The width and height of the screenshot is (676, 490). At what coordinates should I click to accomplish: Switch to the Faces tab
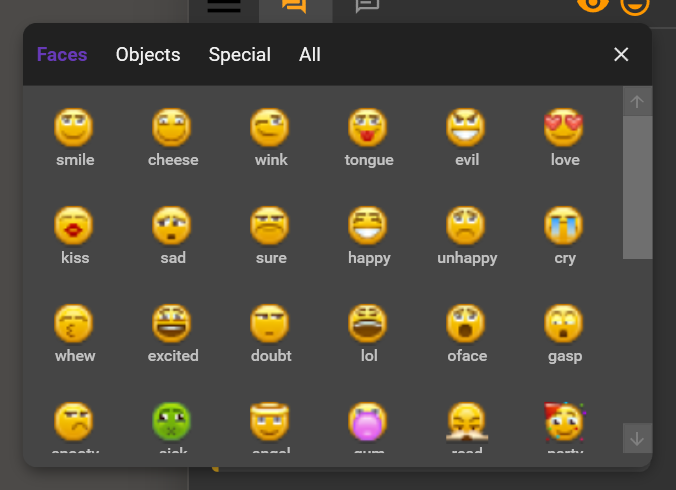62,55
